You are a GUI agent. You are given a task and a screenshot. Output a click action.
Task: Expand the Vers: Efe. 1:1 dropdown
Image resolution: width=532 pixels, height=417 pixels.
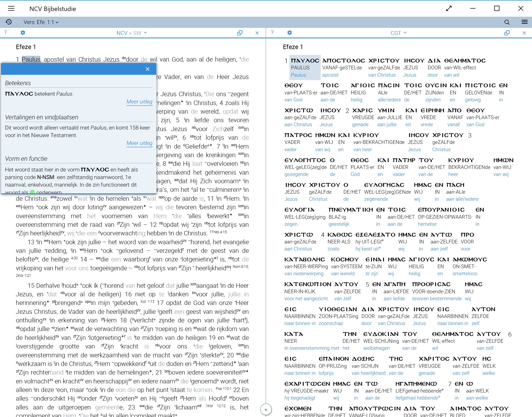(x=41, y=22)
